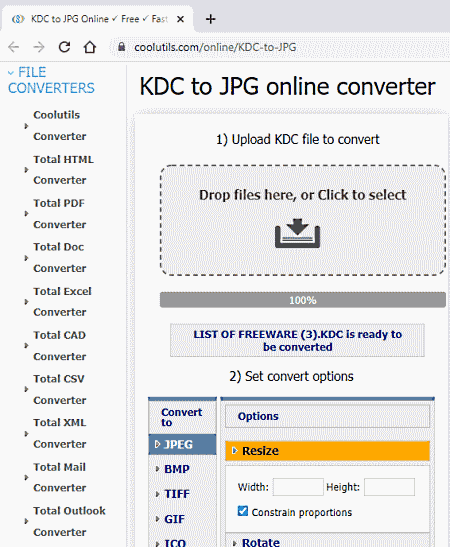Open Total CAD Converter link
Viewport: 450px width, 547px height.
pyautogui.click(x=60, y=345)
